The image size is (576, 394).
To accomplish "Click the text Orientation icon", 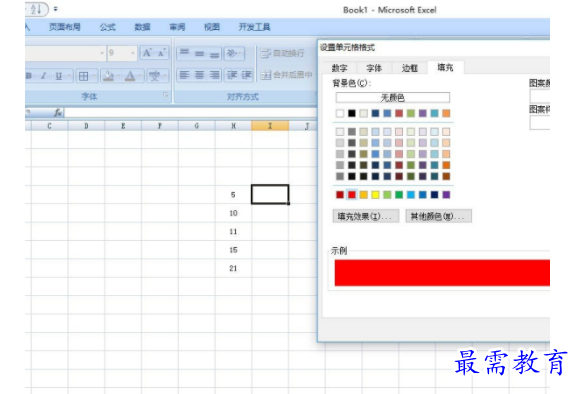I will tap(231, 53).
